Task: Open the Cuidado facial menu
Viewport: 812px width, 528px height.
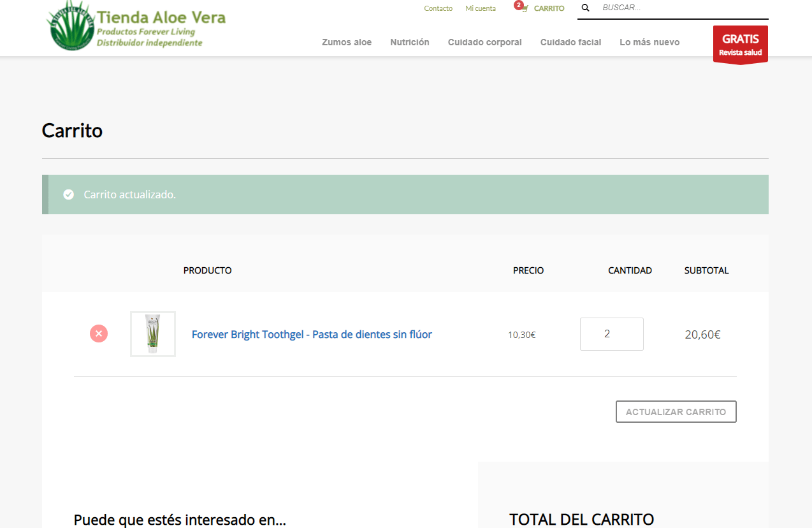Action: [x=571, y=42]
